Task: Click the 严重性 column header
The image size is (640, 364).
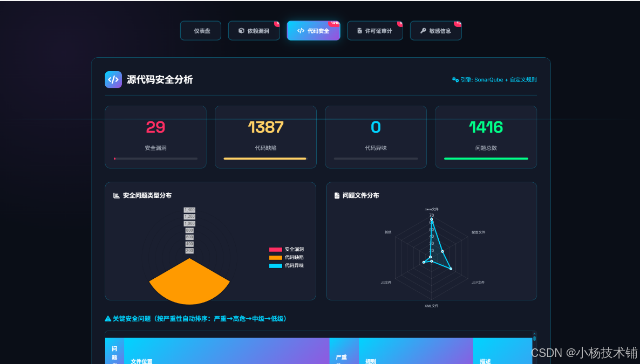Action: click(344, 351)
